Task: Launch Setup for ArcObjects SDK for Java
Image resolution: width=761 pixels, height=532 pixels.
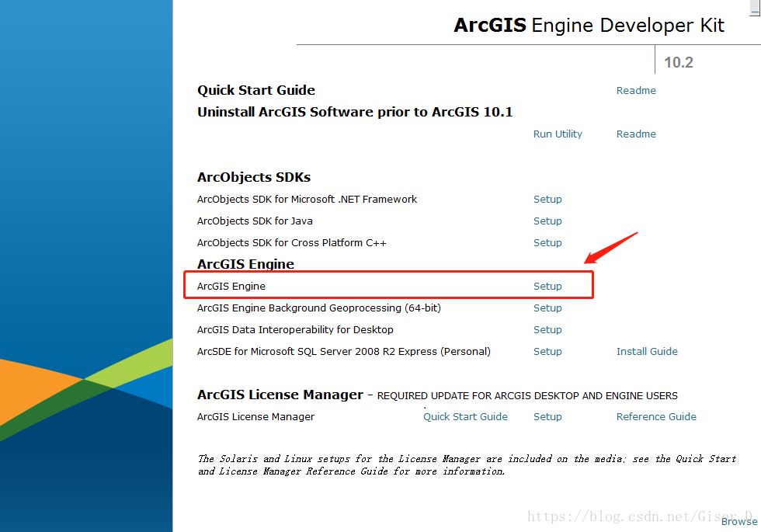Action: tap(547, 221)
